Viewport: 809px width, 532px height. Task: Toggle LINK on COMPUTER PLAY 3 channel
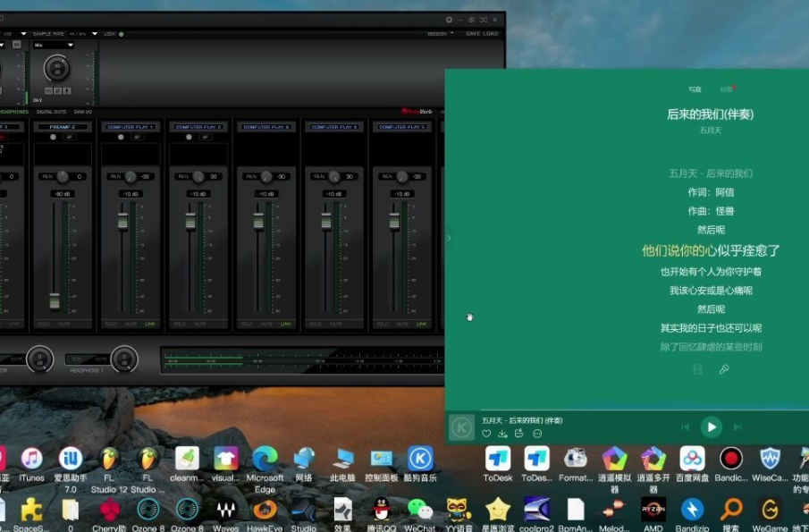click(x=286, y=324)
